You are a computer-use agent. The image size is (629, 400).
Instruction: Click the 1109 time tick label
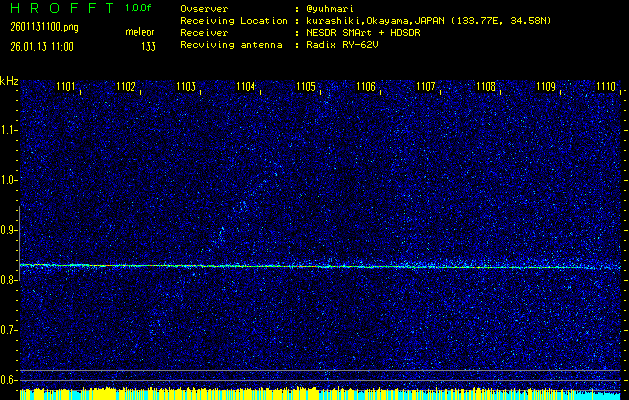(x=546, y=87)
